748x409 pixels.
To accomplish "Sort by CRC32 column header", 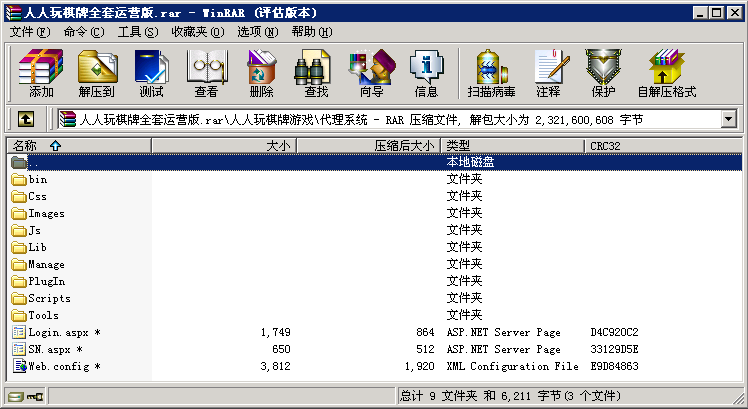I will tap(605, 146).
